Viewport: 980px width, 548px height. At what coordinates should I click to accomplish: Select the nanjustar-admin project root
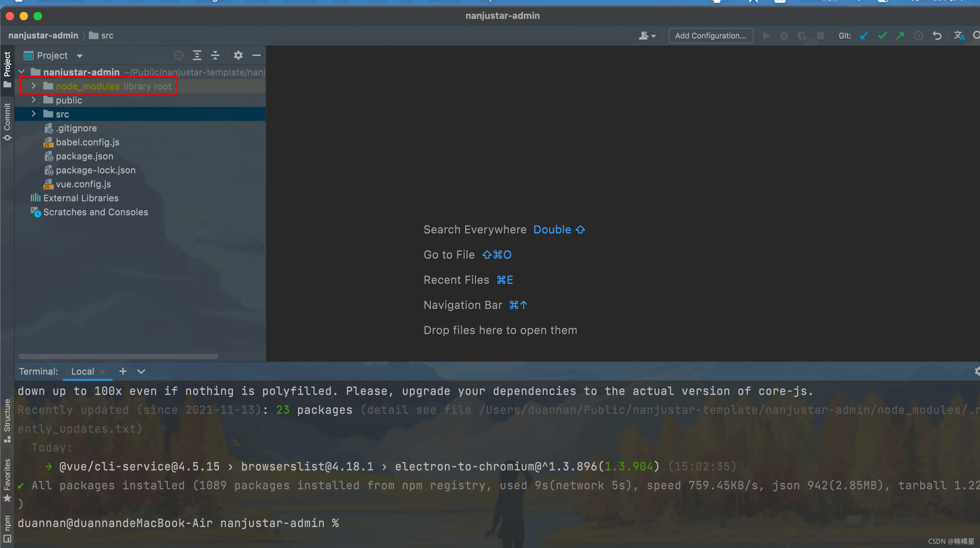pos(81,71)
